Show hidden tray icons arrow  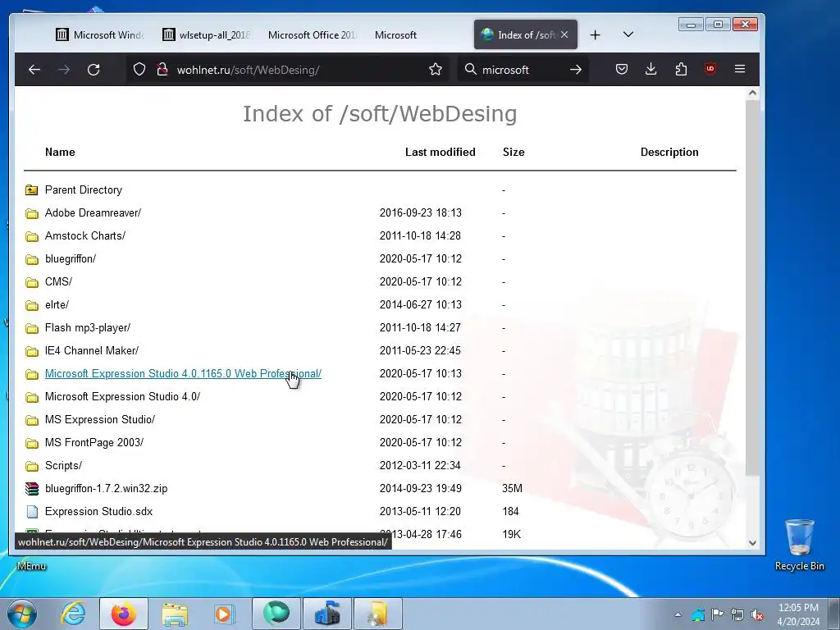tap(678, 614)
